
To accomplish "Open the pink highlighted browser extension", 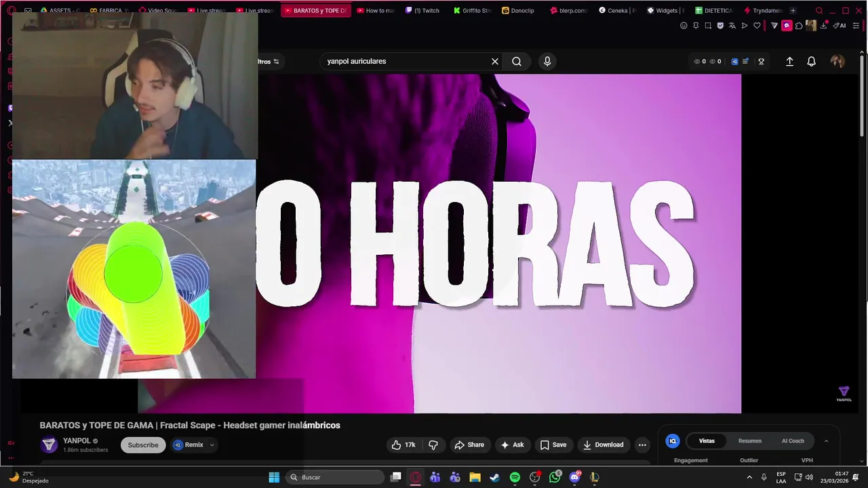I will pyautogui.click(x=787, y=26).
